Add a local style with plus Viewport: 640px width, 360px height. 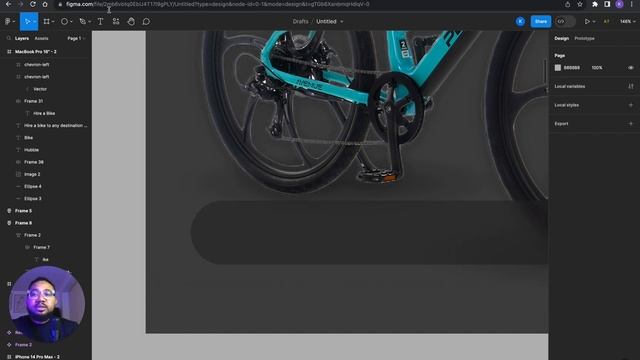pos(631,105)
